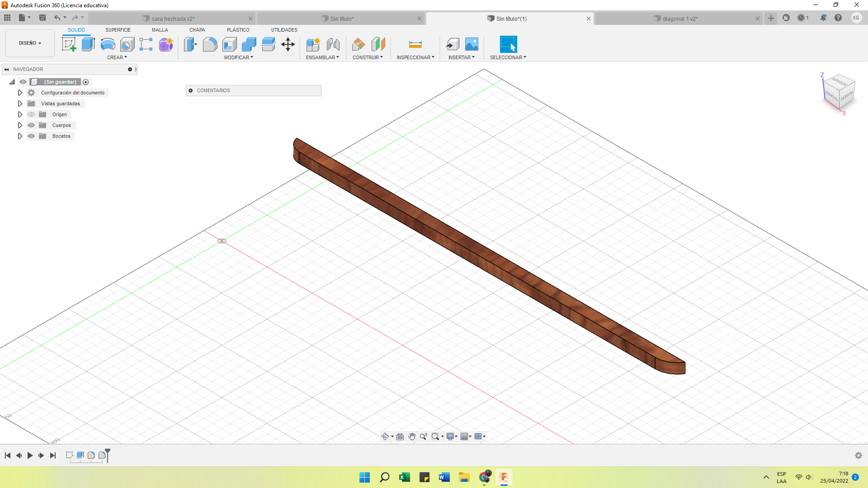Open the DISEÑO workspace dropdown
The width and height of the screenshot is (868, 488).
point(30,43)
